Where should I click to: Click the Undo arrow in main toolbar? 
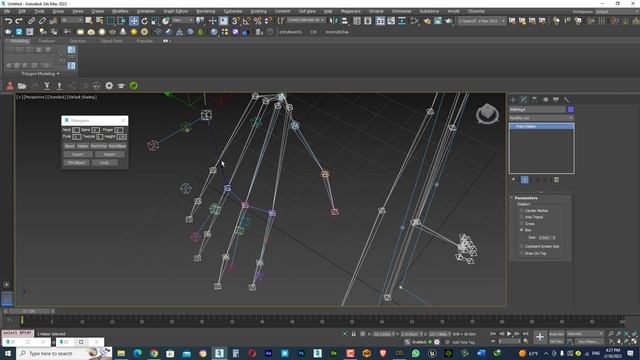pyautogui.click(x=8, y=21)
